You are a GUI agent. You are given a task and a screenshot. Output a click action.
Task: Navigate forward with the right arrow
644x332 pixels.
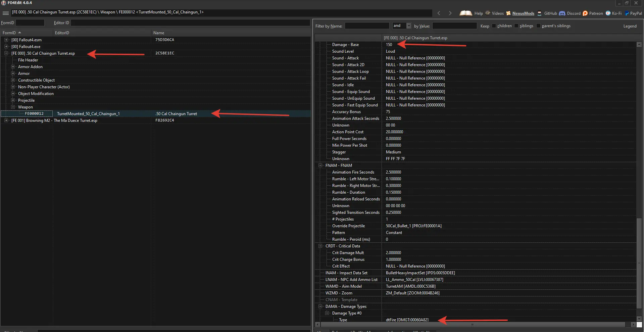(450, 13)
